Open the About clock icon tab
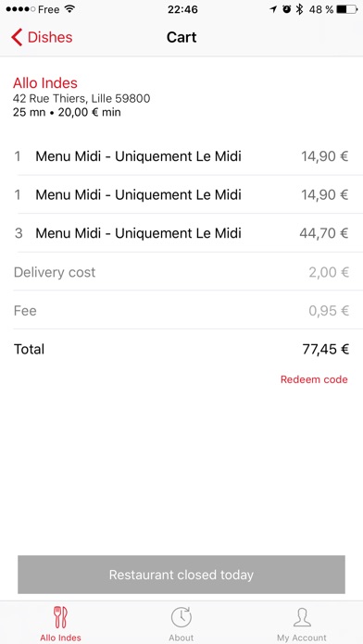363x644 pixels. (x=181, y=618)
